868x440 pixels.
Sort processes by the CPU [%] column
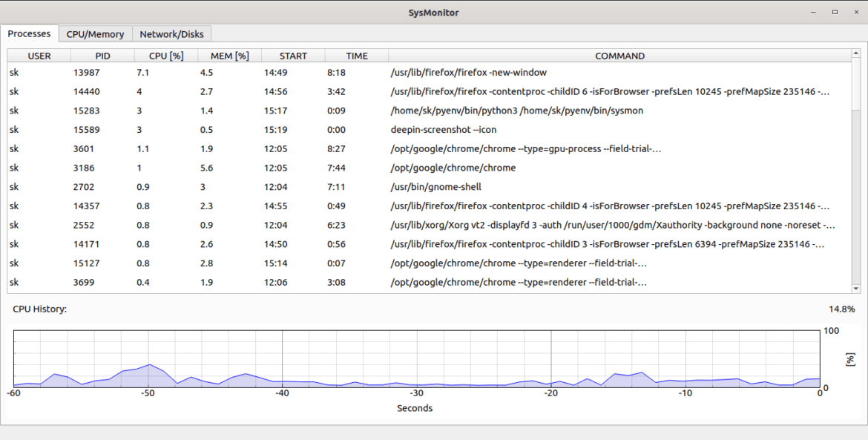164,55
